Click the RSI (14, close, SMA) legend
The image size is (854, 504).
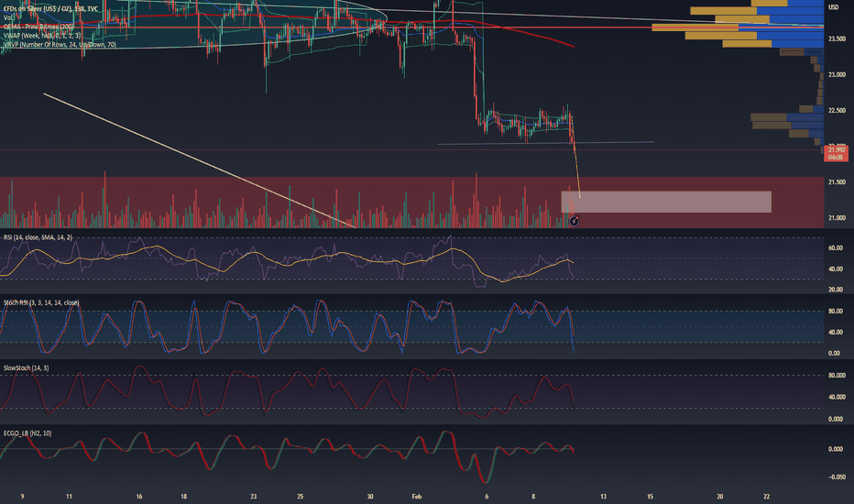[x=38, y=237]
